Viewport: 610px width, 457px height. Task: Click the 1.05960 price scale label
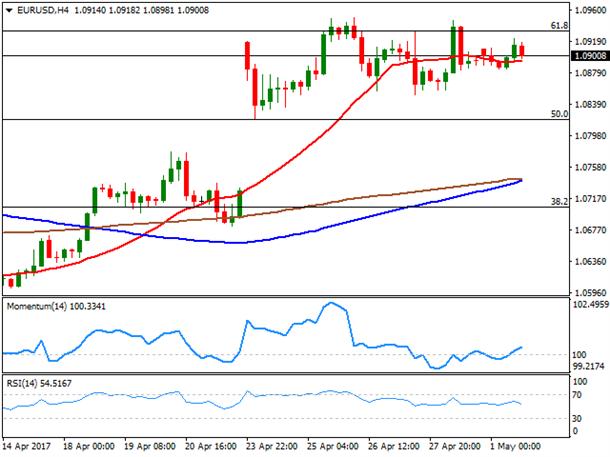(591, 292)
